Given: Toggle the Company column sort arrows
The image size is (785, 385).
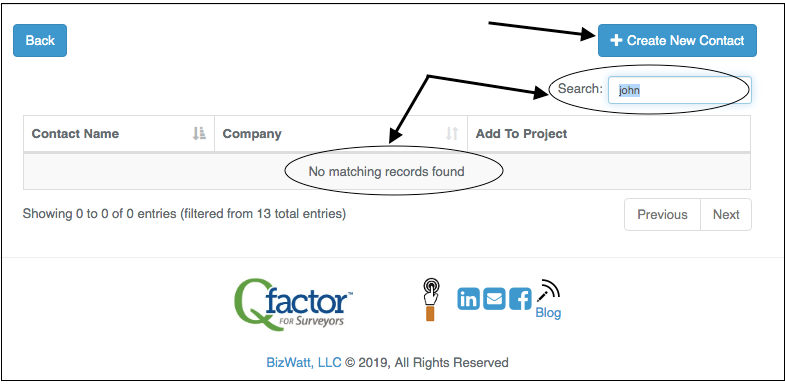Looking at the screenshot, I should 452,133.
